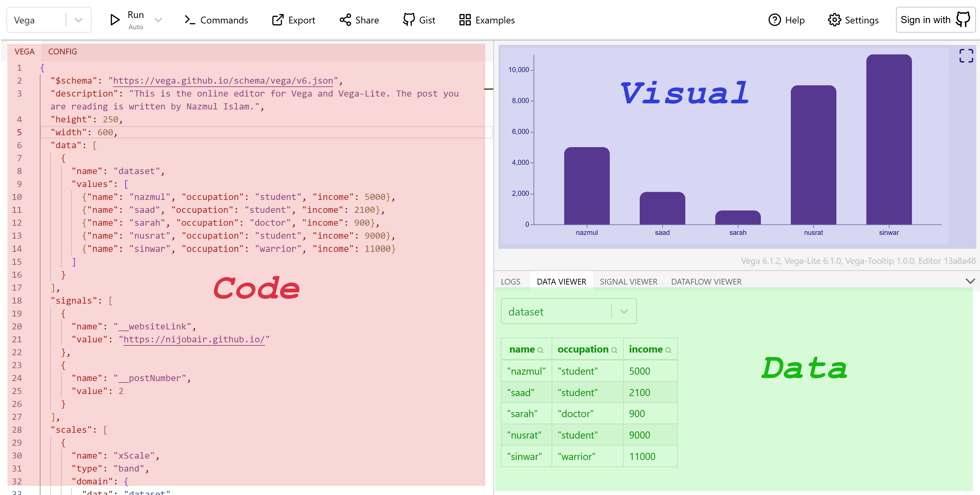Select the "sinwar" table cell
980x495 pixels.
(526, 456)
